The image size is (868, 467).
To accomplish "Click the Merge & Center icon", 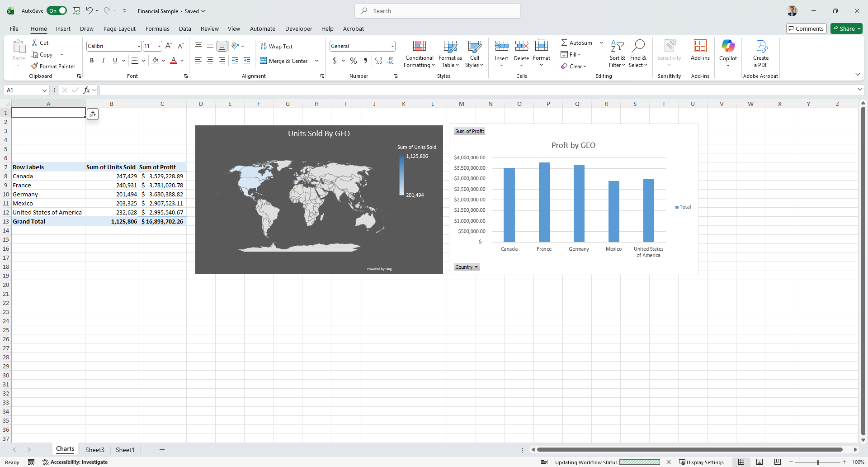I will pyautogui.click(x=264, y=61).
